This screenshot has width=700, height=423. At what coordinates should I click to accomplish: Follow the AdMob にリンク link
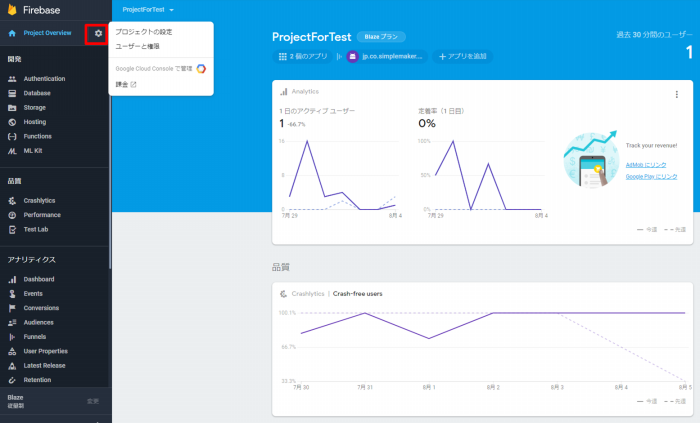click(x=646, y=165)
